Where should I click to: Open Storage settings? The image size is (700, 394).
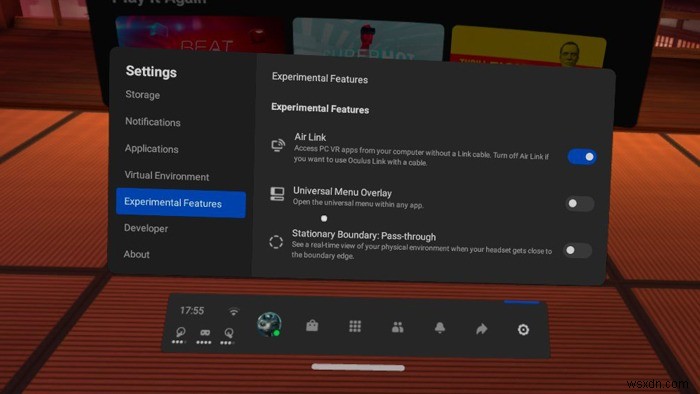click(x=142, y=95)
